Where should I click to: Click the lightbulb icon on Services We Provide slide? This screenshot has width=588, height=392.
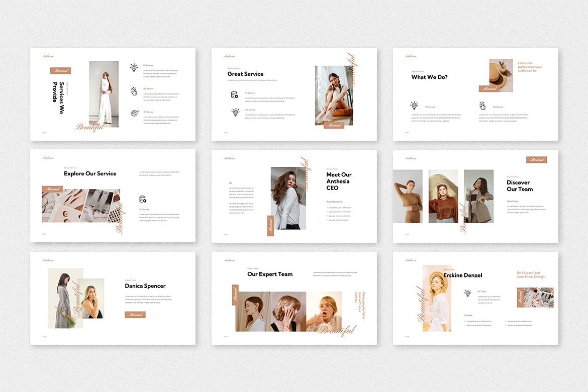pos(134,67)
